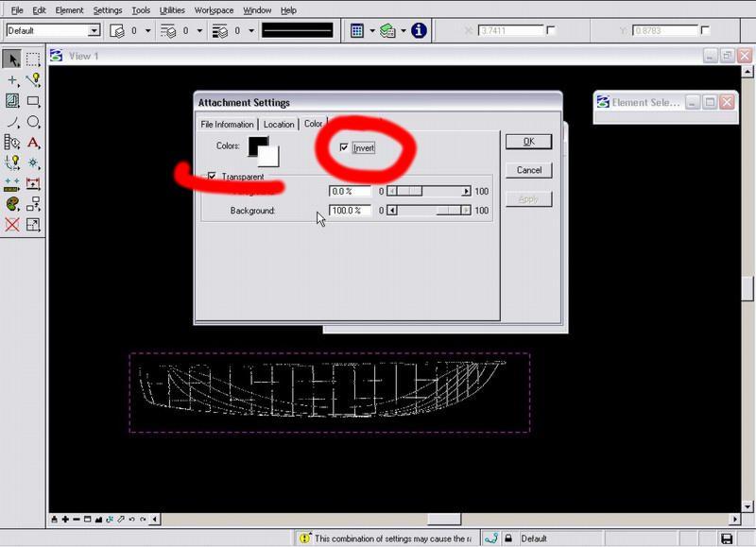
Task: Click the Place Block rectangle tool
Action: [33, 101]
